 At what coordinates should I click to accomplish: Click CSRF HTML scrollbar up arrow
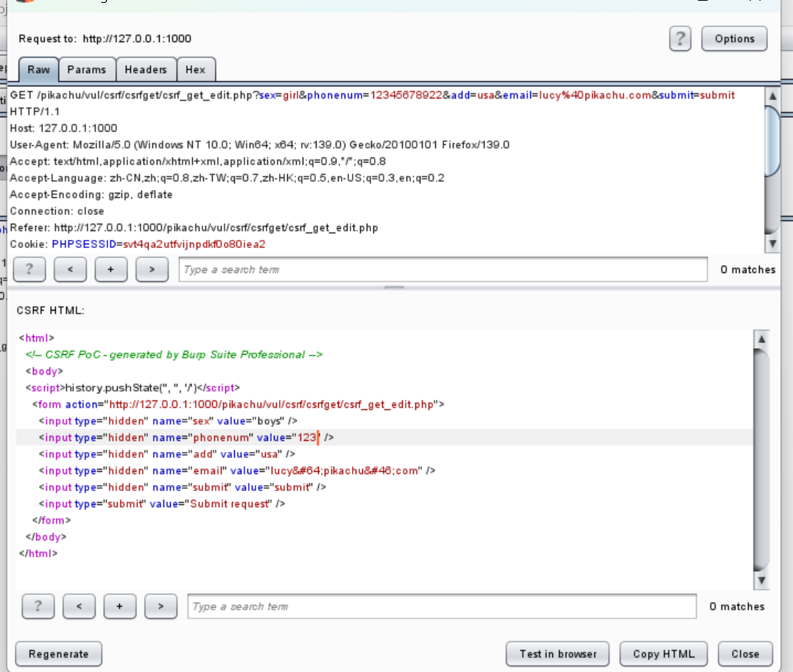761,339
